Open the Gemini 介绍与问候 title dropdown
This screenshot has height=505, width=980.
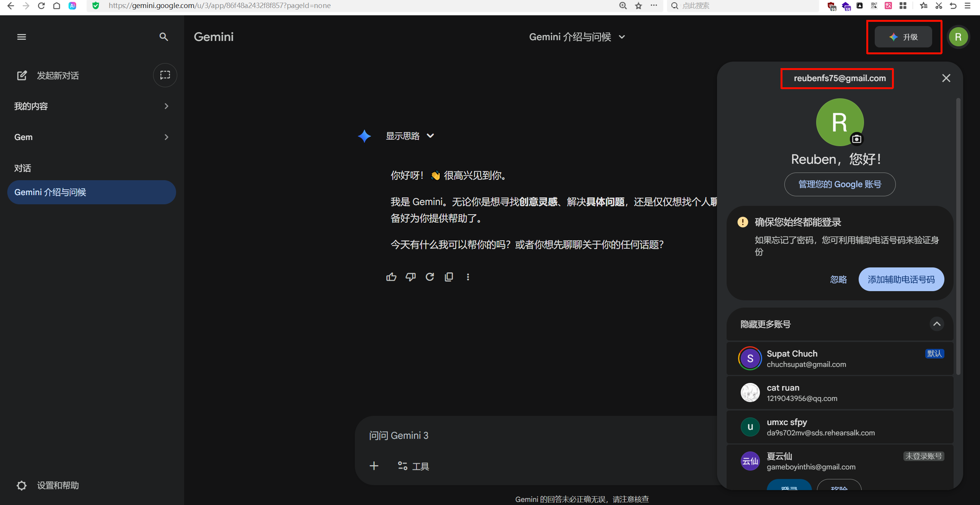coord(577,37)
